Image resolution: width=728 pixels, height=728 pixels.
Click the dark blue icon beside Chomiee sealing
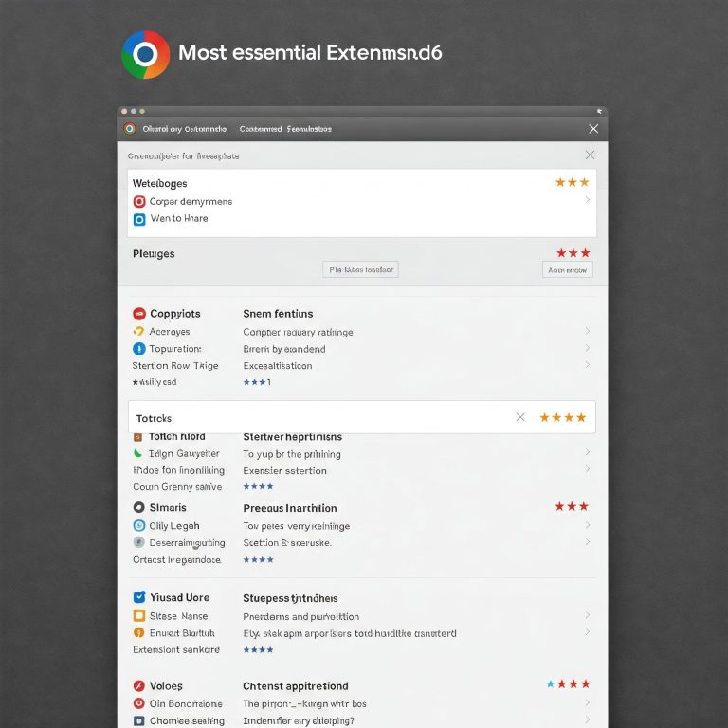pyautogui.click(x=138, y=721)
